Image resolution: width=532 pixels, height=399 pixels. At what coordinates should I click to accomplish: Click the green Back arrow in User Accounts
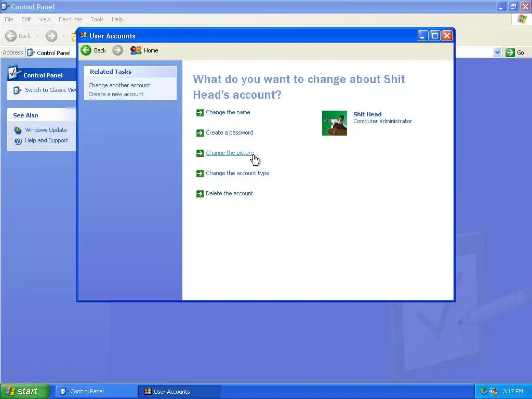point(86,50)
